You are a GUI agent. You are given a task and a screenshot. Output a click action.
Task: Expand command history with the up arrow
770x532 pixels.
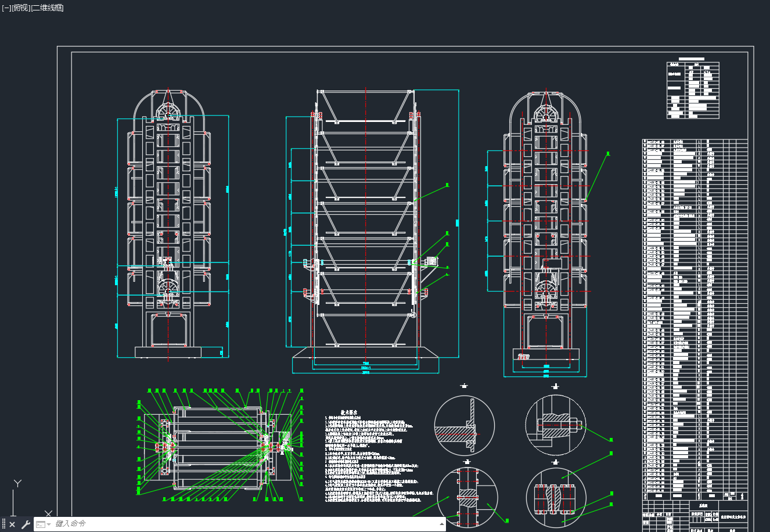(x=442, y=524)
